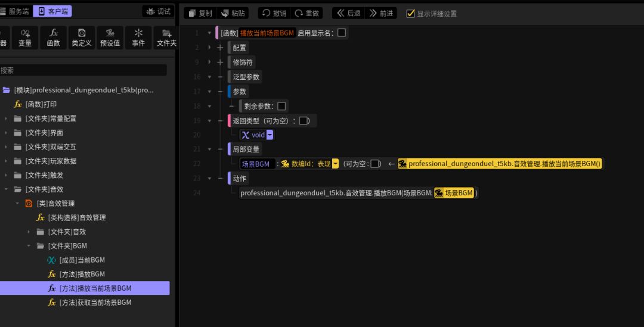The width and height of the screenshot is (644, 327).
Task: Expand the [文件夹]界面 folder
Action: [x=6, y=132]
